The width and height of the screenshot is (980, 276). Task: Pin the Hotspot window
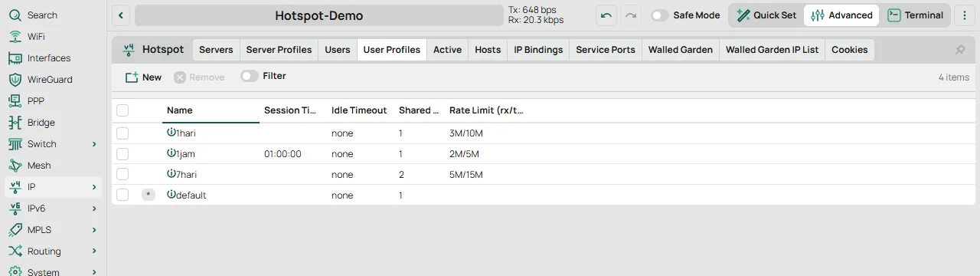point(960,50)
